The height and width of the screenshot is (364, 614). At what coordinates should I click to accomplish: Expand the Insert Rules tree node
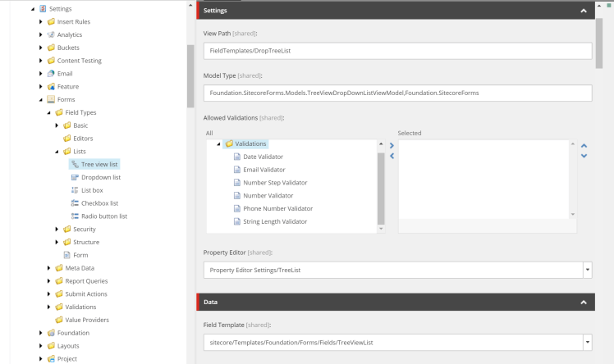[x=41, y=21]
